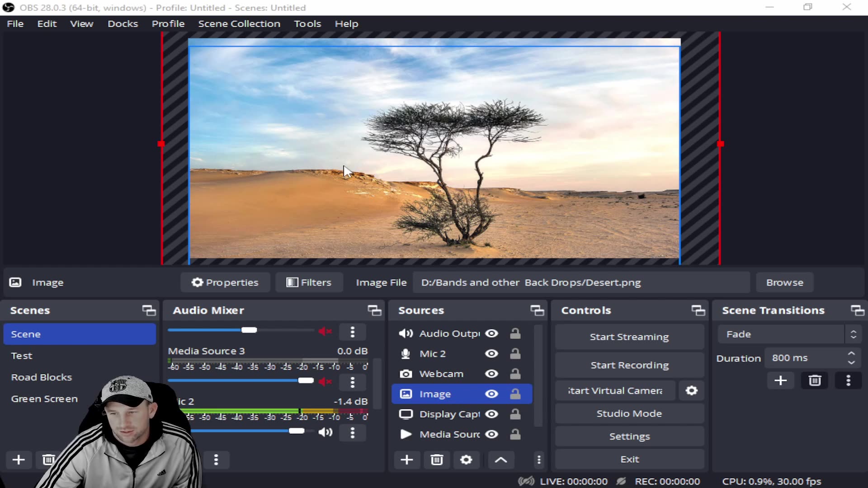Add a new source with the plus icon
This screenshot has height=488, width=868.
(406, 460)
